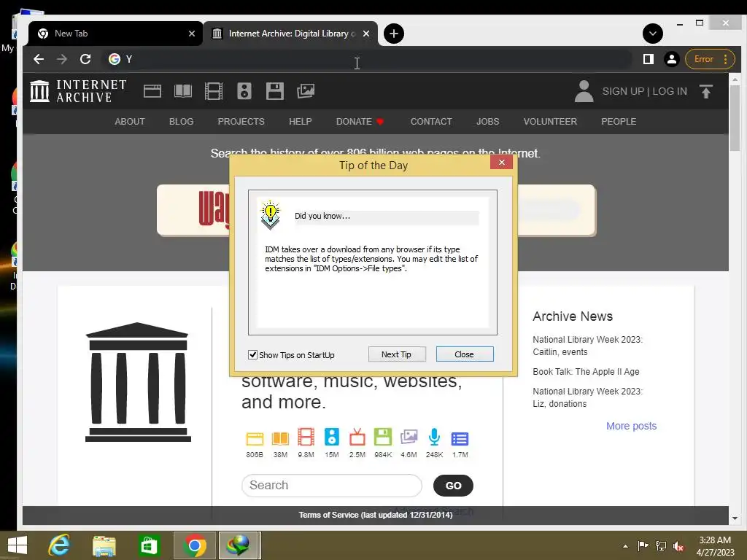Screen dimensions: 747x560
Task: Open the Windows Store taskbar icon
Action: [x=149, y=545]
